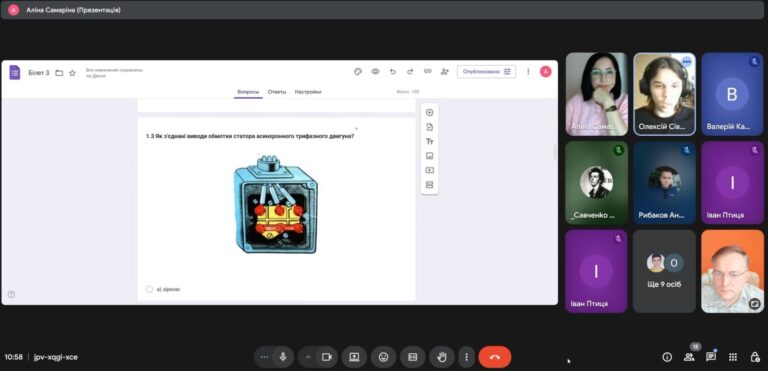Select Sergey's video tile
This screenshot has width=768, height=371.
(x=732, y=271)
